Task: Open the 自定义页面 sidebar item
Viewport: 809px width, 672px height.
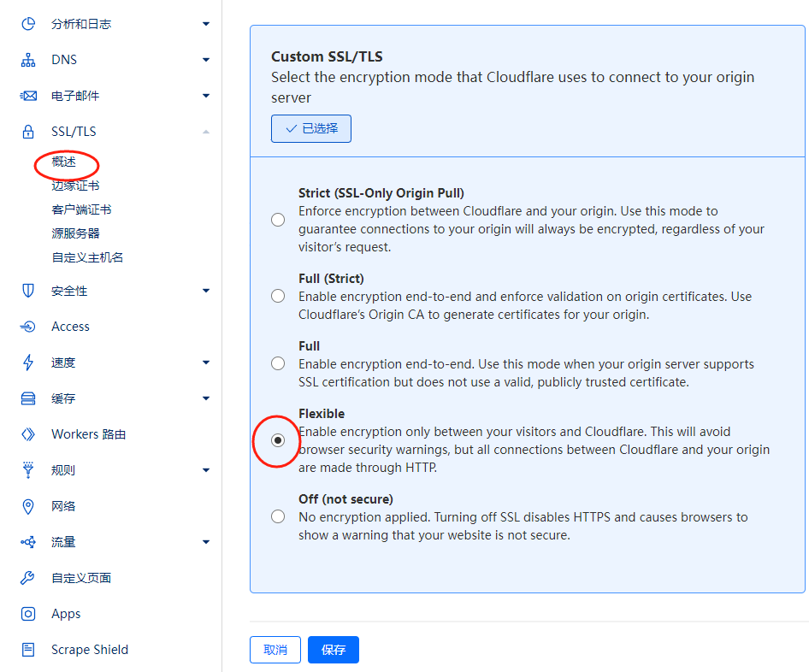Action: point(81,578)
